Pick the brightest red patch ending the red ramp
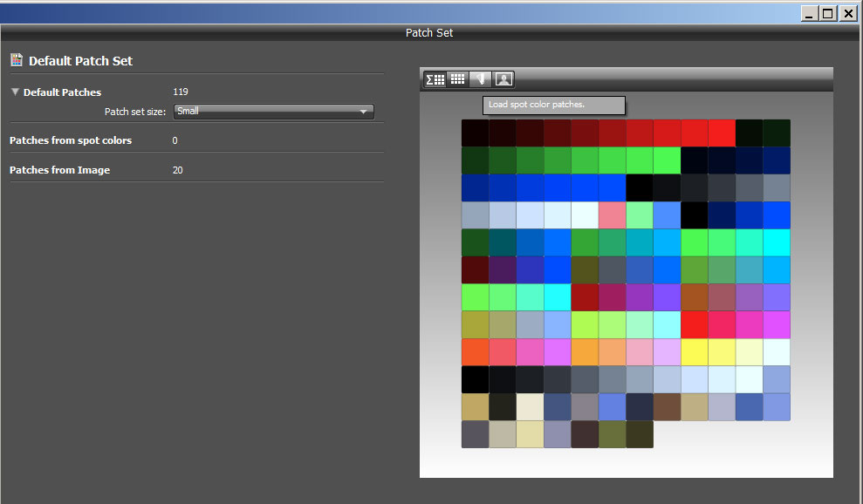 tap(722, 133)
